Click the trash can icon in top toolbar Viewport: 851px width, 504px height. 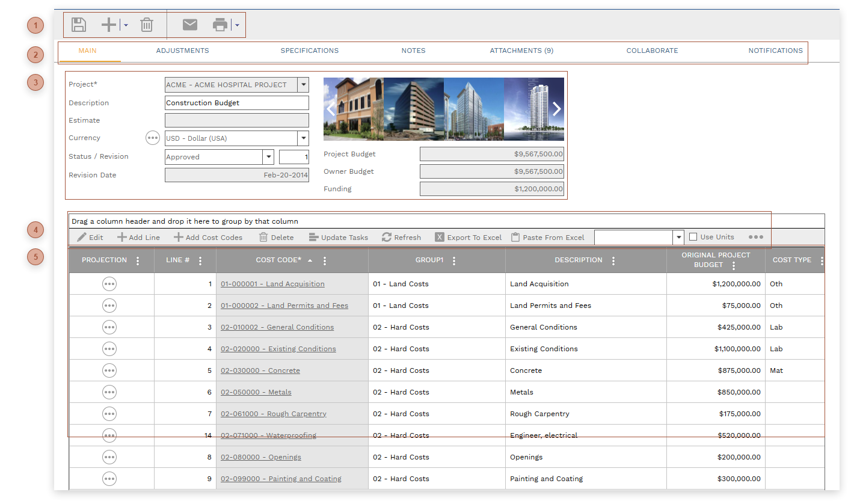(x=147, y=25)
